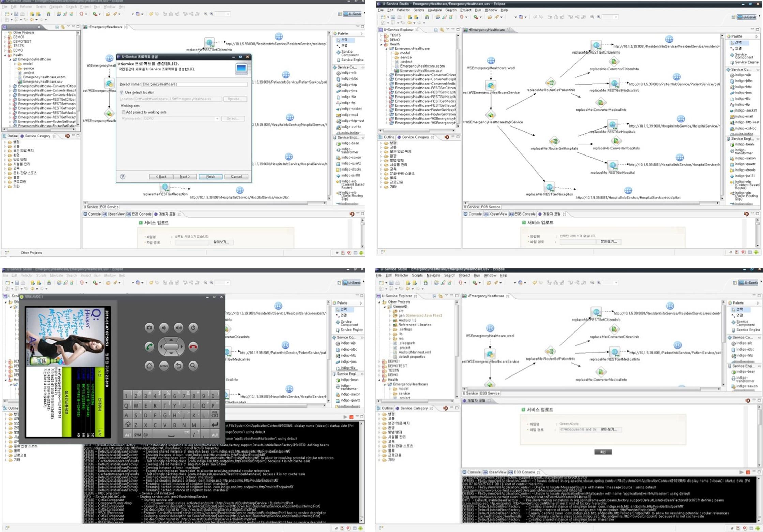Toggle the Use default location checkbox
This screenshot has height=532, width=763.
coord(122,92)
